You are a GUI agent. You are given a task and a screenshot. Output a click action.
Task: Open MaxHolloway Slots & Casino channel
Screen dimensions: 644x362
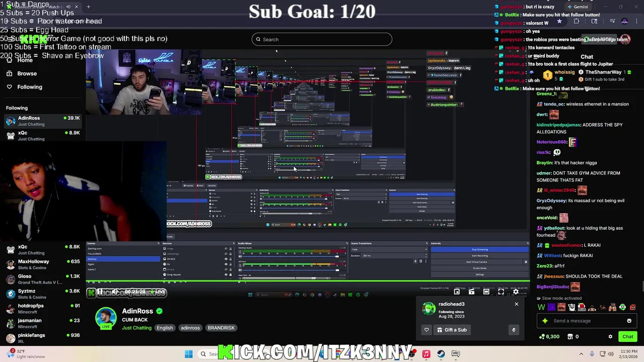tap(43, 264)
